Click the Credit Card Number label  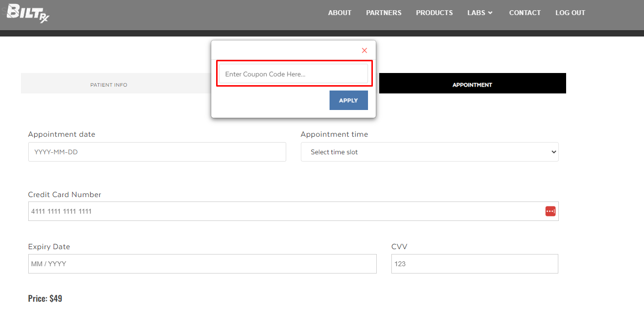[65, 195]
